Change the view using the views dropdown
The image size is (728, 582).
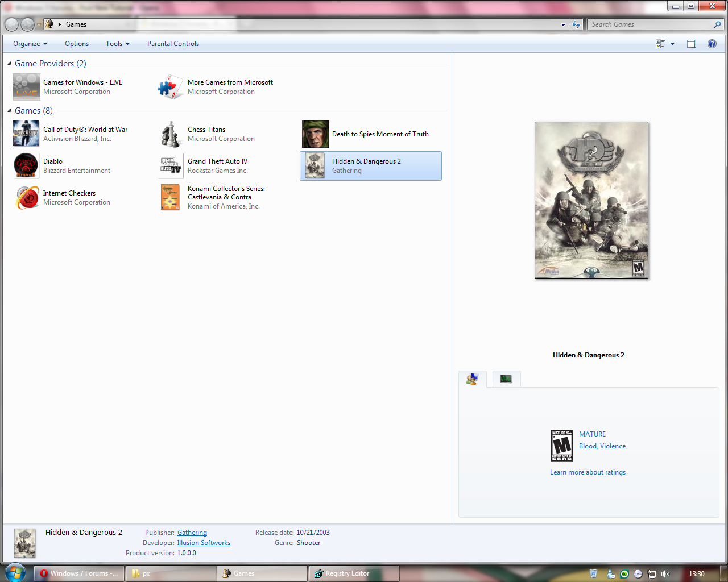coord(671,43)
